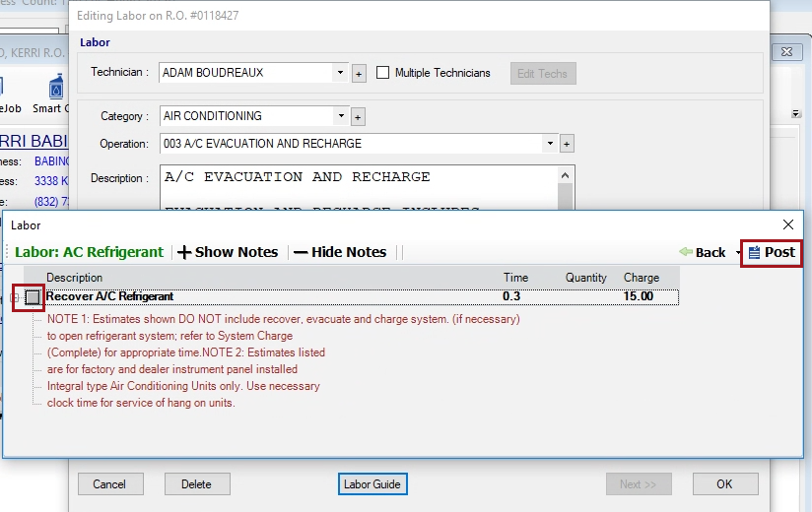Click inside the Description text box
This screenshot has width=812, height=512.
pyautogui.click(x=355, y=187)
